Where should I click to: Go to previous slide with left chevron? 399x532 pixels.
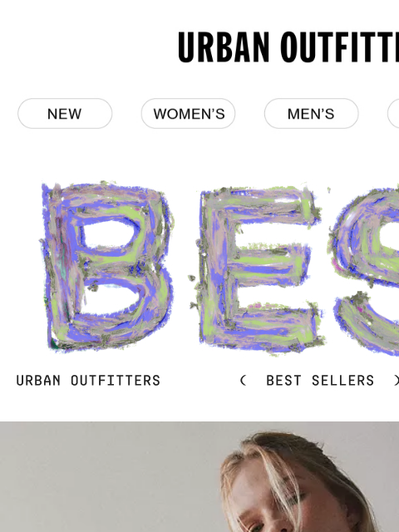[x=243, y=381]
